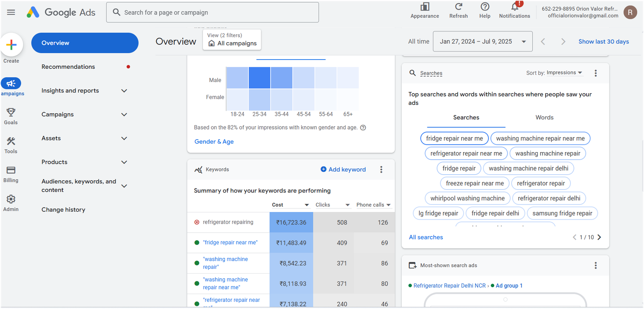
Task: Select the "whirlpool washing machine" search chip
Action: coord(467,198)
